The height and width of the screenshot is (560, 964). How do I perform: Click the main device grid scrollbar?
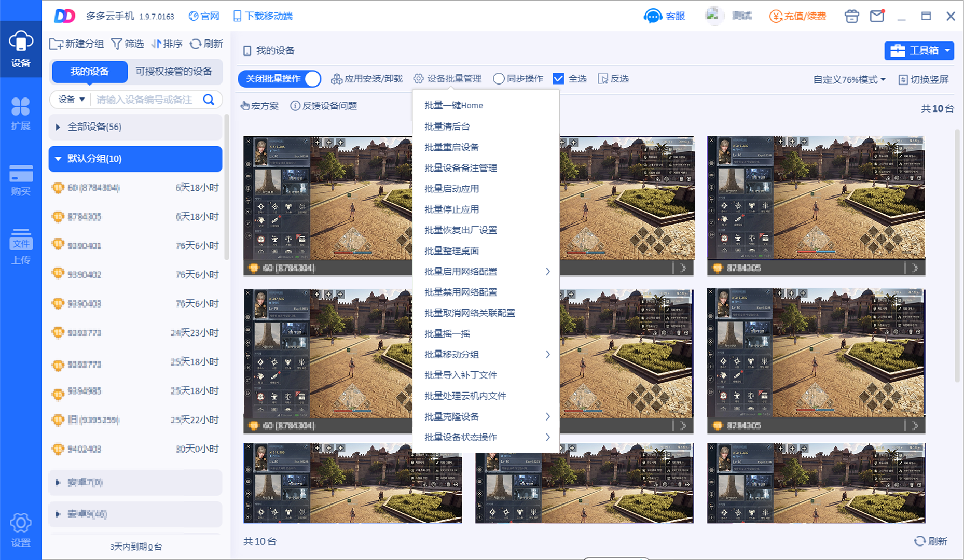(x=957, y=257)
